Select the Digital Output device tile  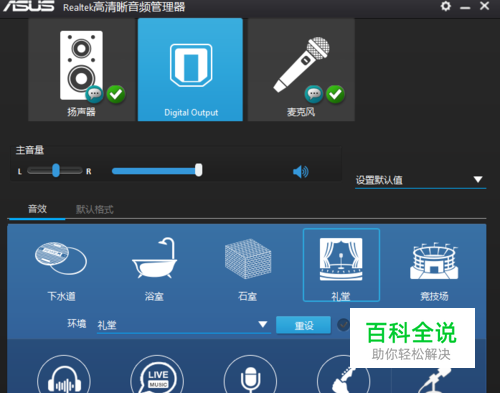(190, 70)
